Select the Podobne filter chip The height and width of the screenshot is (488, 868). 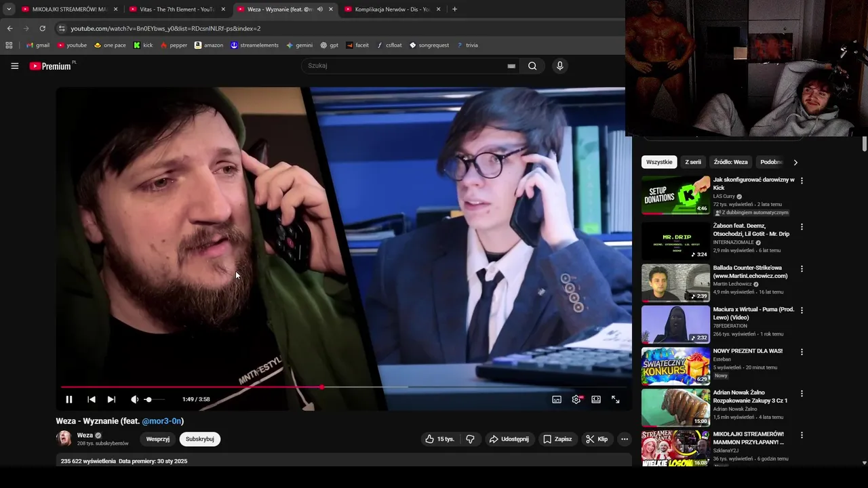point(771,162)
